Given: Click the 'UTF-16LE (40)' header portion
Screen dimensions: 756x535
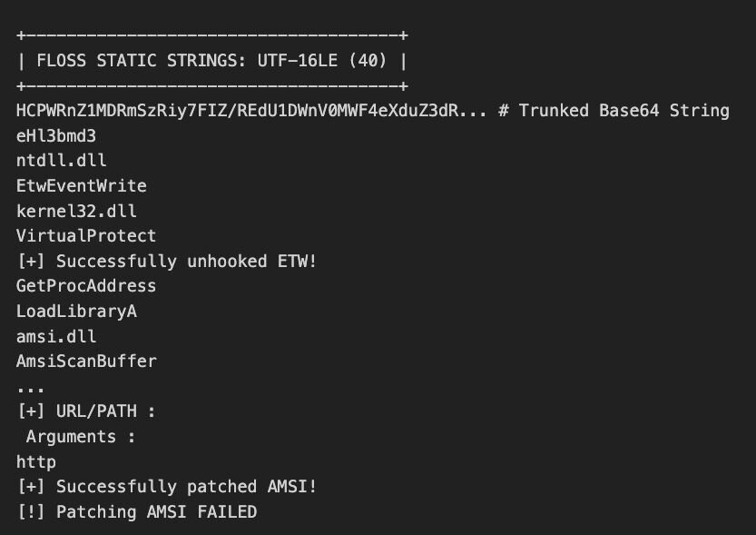Looking at the screenshot, I should (322, 61).
